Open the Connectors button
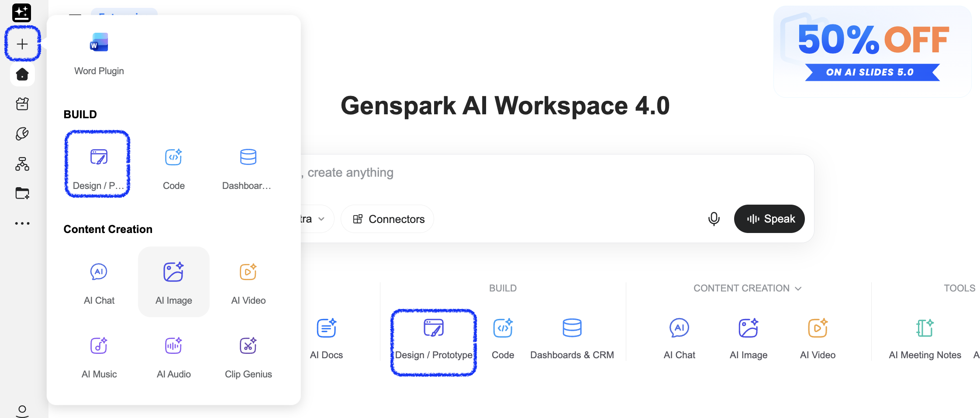Image resolution: width=980 pixels, height=418 pixels. click(x=387, y=219)
